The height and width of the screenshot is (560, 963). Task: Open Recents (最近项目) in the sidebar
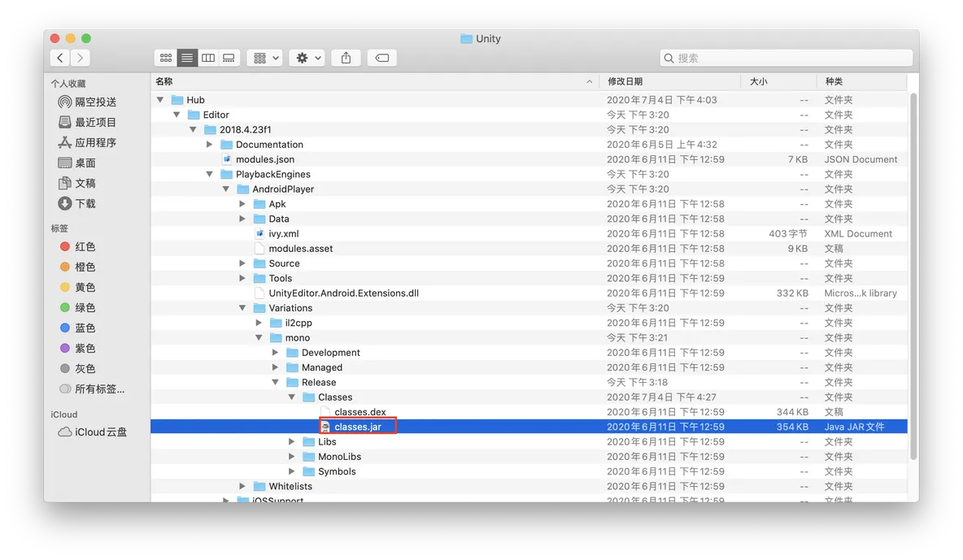point(87,122)
